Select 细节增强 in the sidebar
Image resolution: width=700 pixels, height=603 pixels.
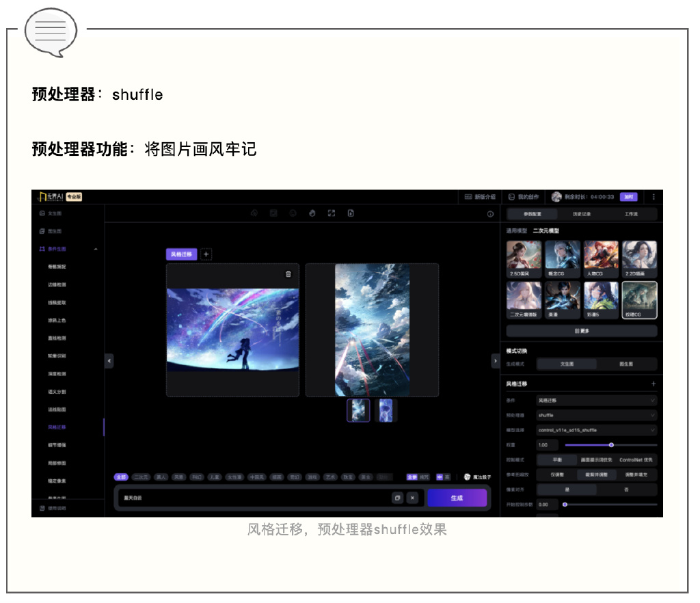[x=57, y=445]
